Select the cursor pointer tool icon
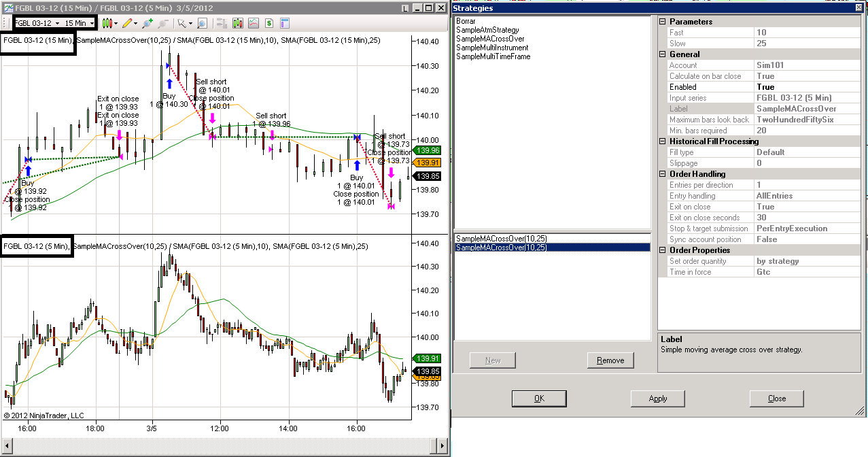The width and height of the screenshot is (868, 457). (x=181, y=23)
